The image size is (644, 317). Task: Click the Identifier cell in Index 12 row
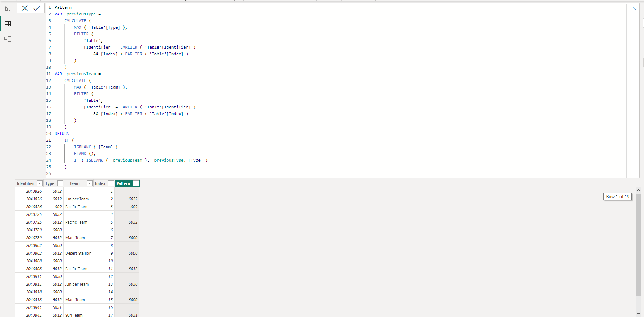tap(29, 276)
